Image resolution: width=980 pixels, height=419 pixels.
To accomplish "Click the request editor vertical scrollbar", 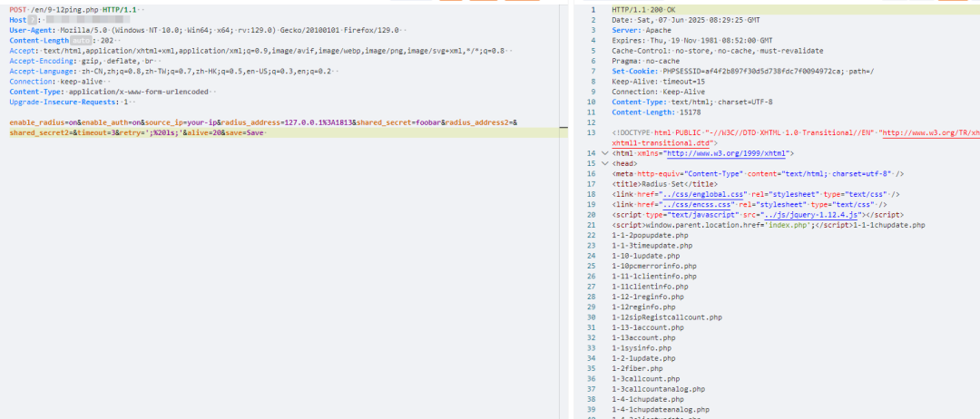I will click(564, 211).
